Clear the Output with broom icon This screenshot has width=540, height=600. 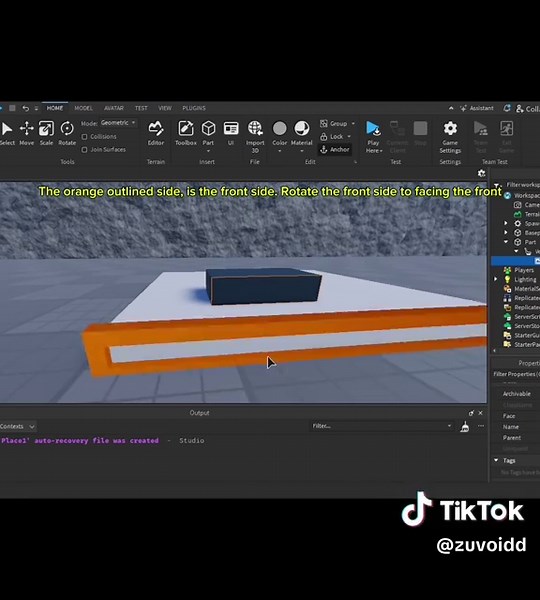465,426
